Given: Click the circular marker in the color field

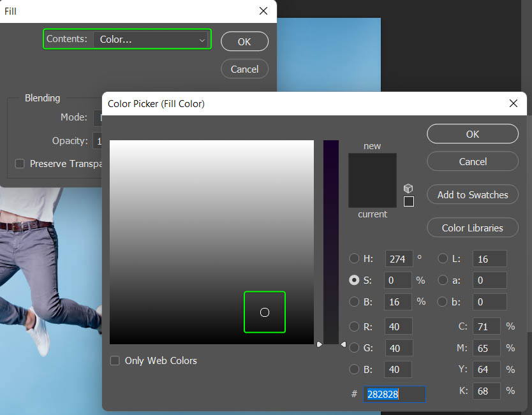Looking at the screenshot, I should tap(265, 312).
